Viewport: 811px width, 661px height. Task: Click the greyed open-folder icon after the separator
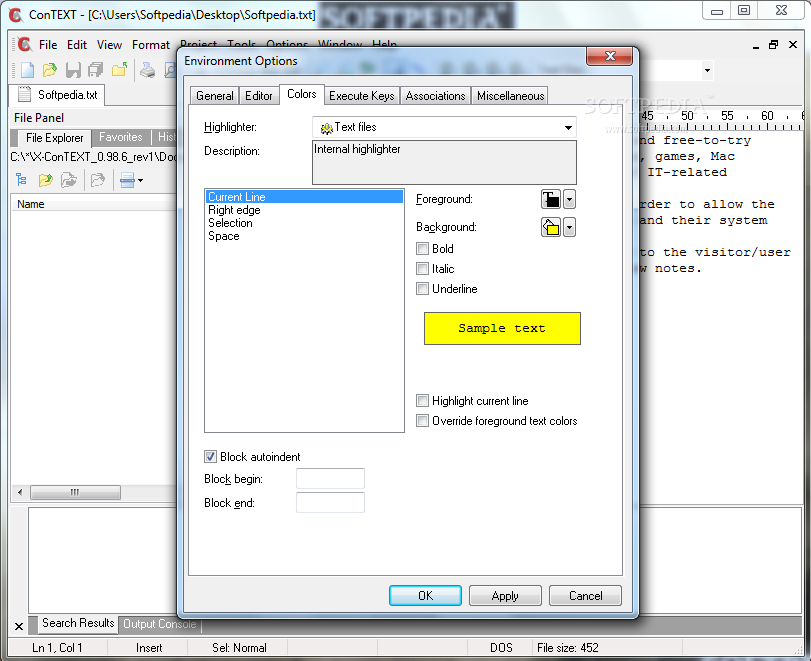click(x=98, y=179)
